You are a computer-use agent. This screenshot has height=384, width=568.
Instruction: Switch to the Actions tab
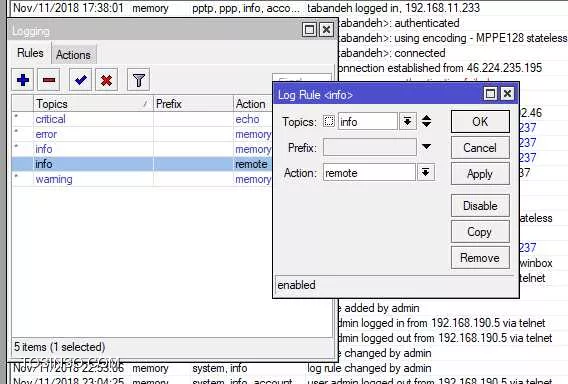(x=74, y=55)
